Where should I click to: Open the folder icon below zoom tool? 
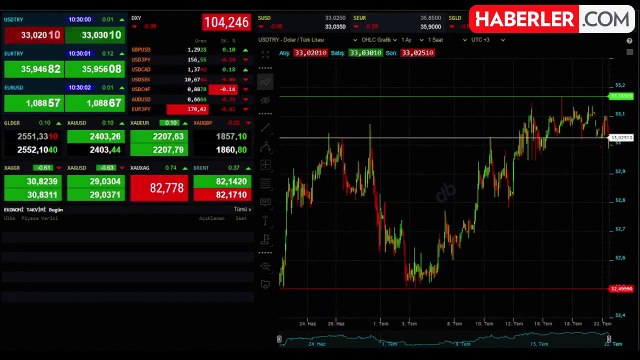click(x=265, y=284)
